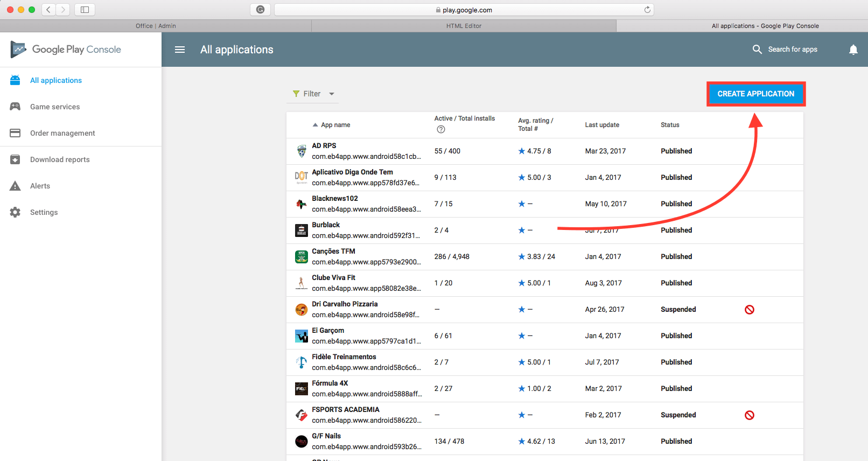This screenshot has height=461, width=868.
Task: Click the May 10, 2017 date cell
Action: (606, 204)
